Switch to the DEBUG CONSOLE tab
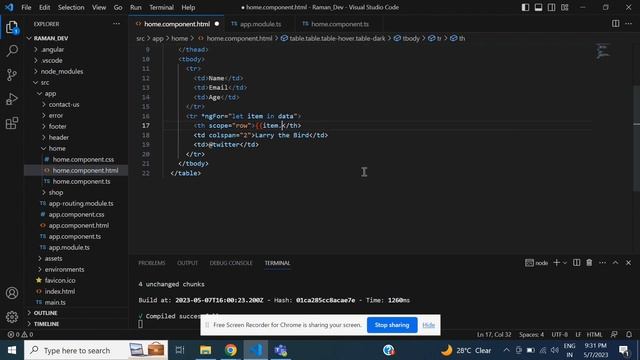 [231, 263]
